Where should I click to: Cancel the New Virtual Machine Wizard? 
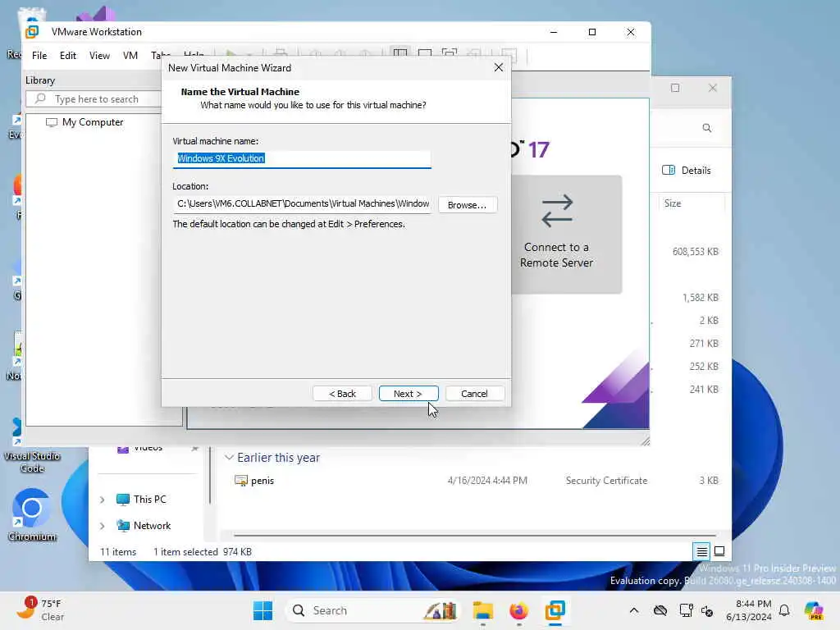(x=475, y=394)
